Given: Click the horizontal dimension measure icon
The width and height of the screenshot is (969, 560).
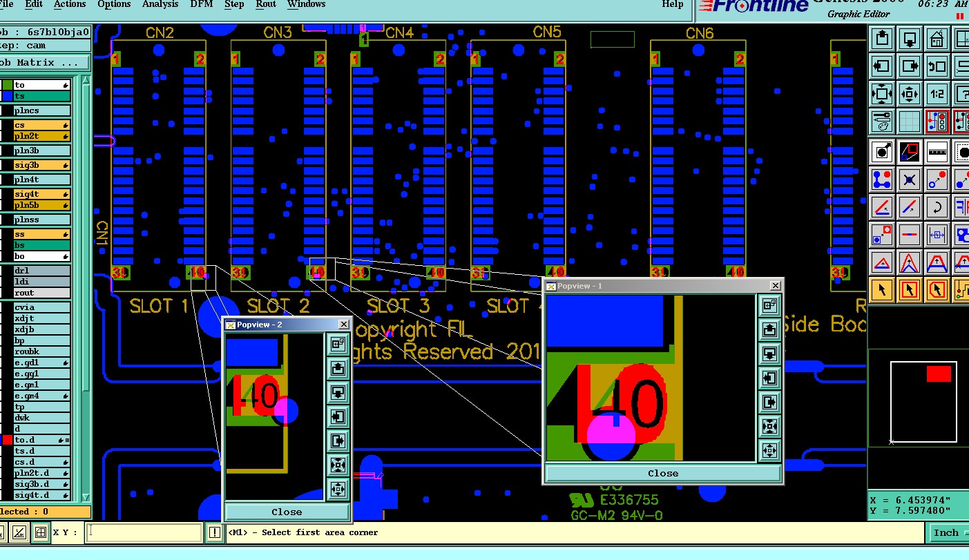Looking at the screenshot, I should [x=937, y=235].
